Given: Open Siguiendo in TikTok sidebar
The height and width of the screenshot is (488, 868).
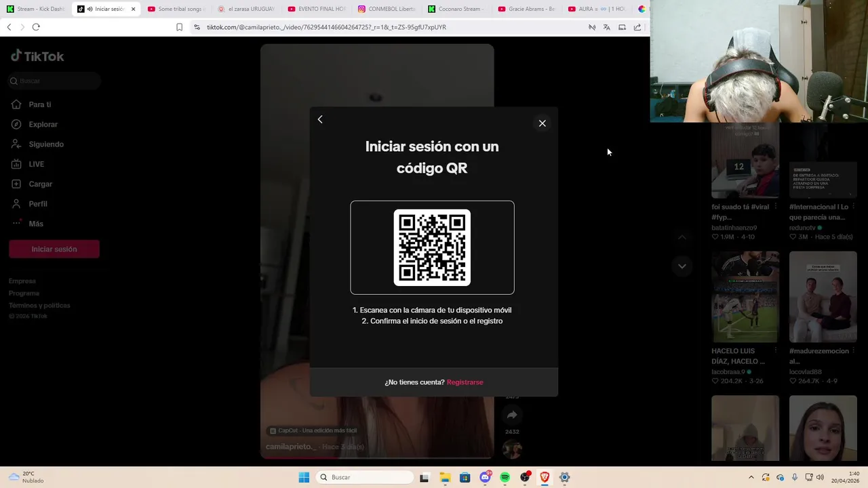Looking at the screenshot, I should point(45,144).
